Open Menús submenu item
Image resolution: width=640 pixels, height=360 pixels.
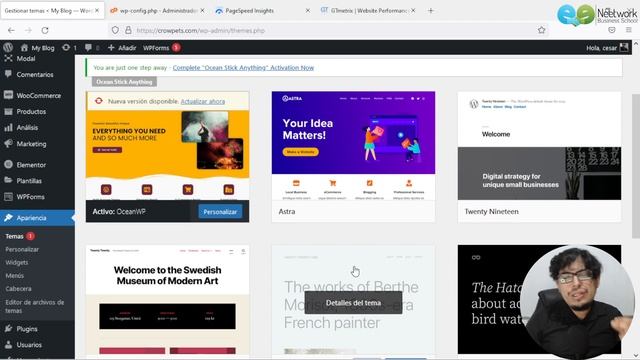point(15,276)
